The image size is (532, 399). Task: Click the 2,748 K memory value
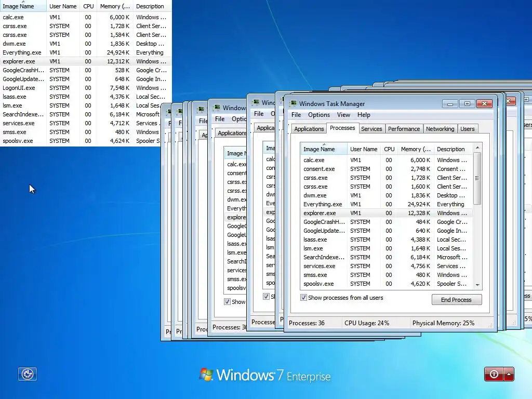click(x=420, y=169)
